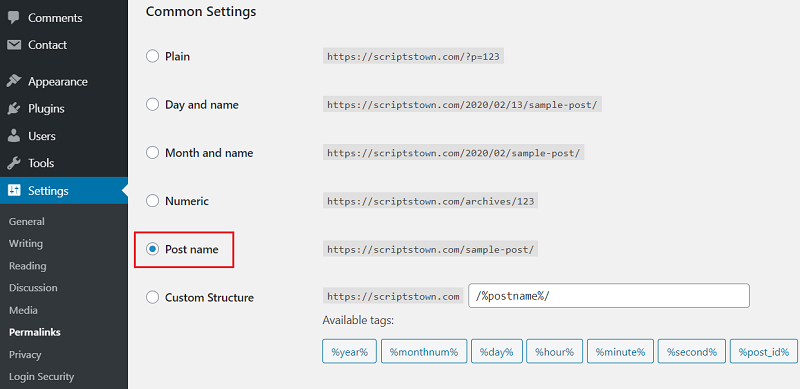Go to Media settings
The height and width of the screenshot is (389, 800).
[23, 310]
